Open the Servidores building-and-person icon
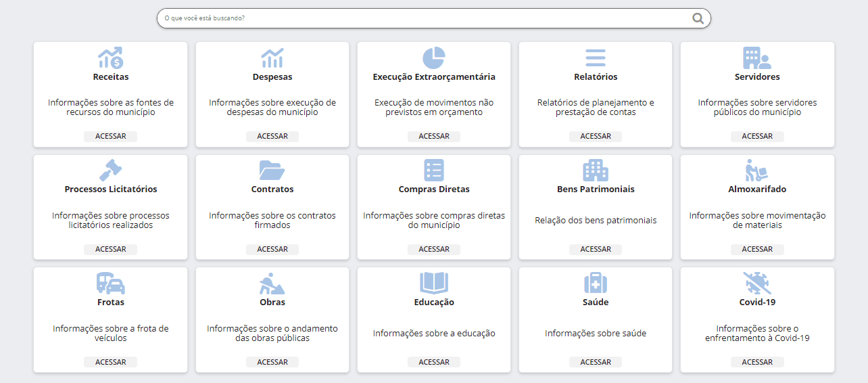 (756, 58)
